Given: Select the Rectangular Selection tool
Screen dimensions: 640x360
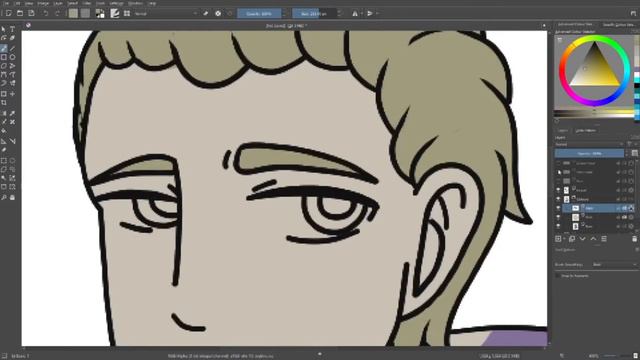Looking at the screenshot, I should [x=4, y=160].
